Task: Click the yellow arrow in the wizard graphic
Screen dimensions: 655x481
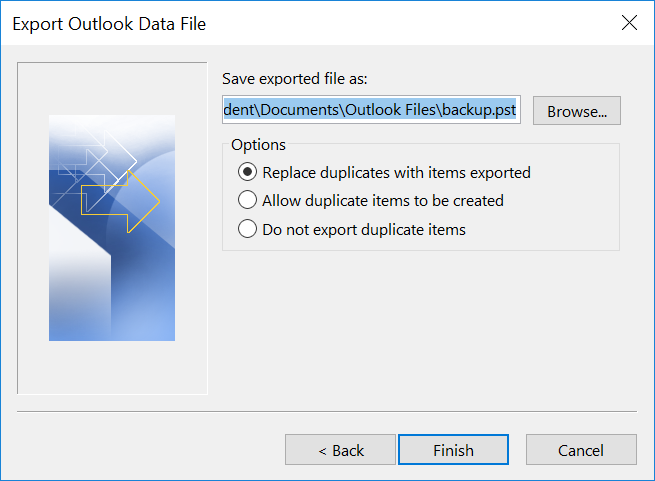Action: coord(120,202)
